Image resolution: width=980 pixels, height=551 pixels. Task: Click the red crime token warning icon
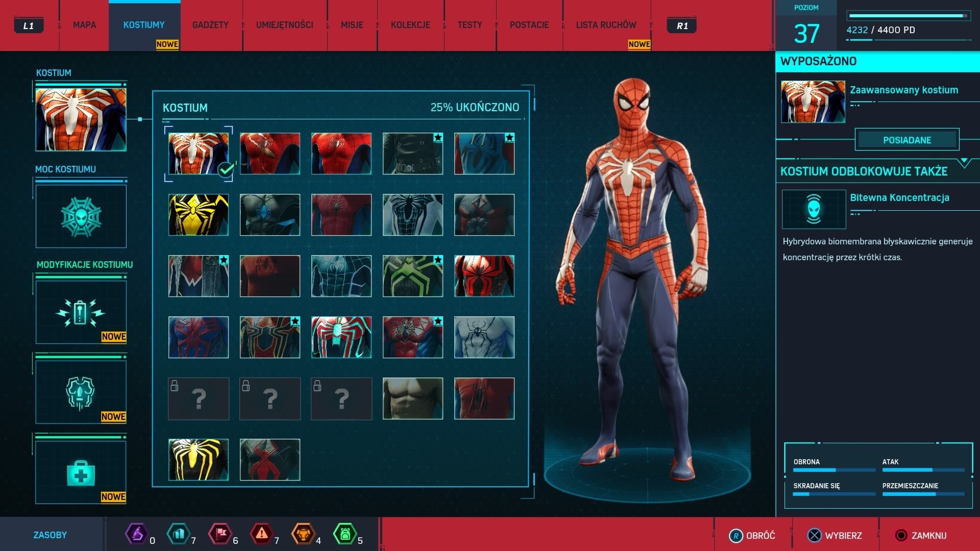click(261, 534)
